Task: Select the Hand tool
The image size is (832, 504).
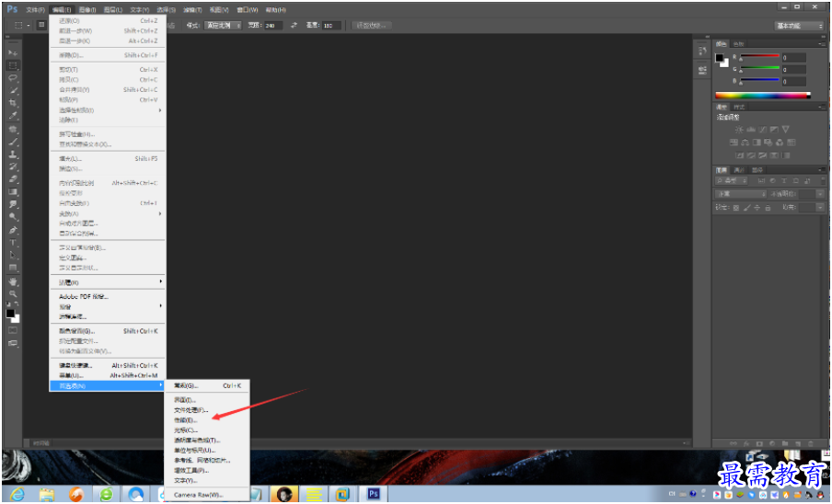Action: click(x=13, y=281)
